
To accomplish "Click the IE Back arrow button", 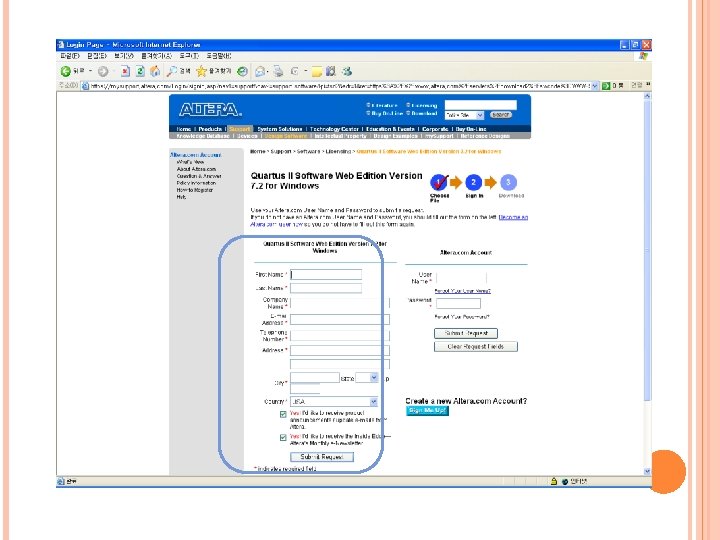I will point(66,71).
